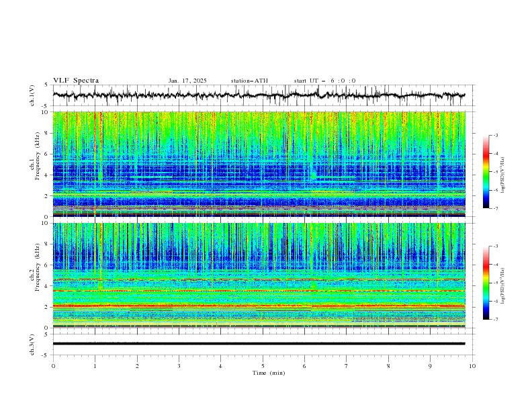
Task: Click the "station=ATH" label
Action: (x=249, y=81)
